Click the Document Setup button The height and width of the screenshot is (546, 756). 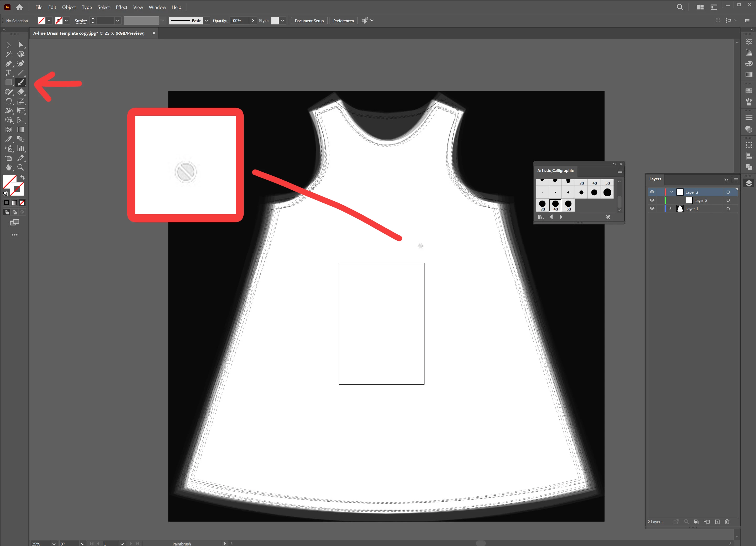309,21
